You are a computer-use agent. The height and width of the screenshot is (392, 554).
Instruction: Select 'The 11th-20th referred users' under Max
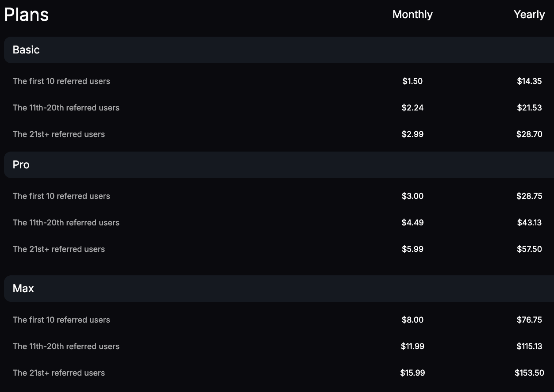click(66, 346)
